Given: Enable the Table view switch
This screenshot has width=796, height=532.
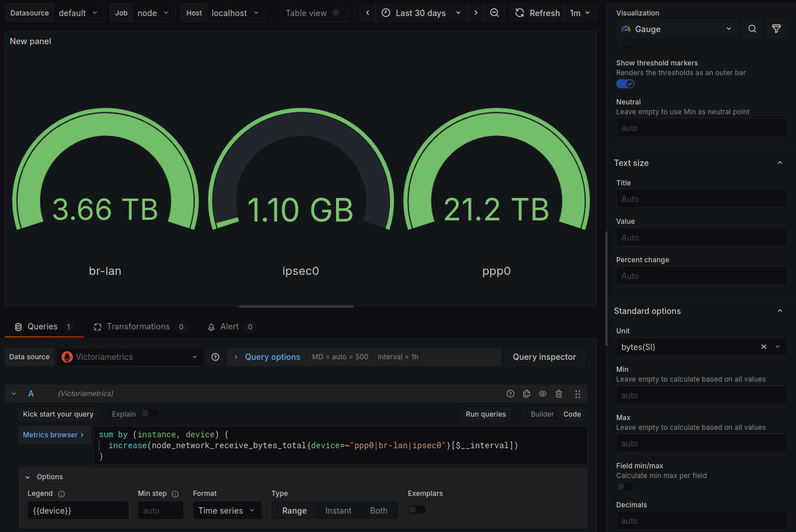Looking at the screenshot, I should 340,13.
